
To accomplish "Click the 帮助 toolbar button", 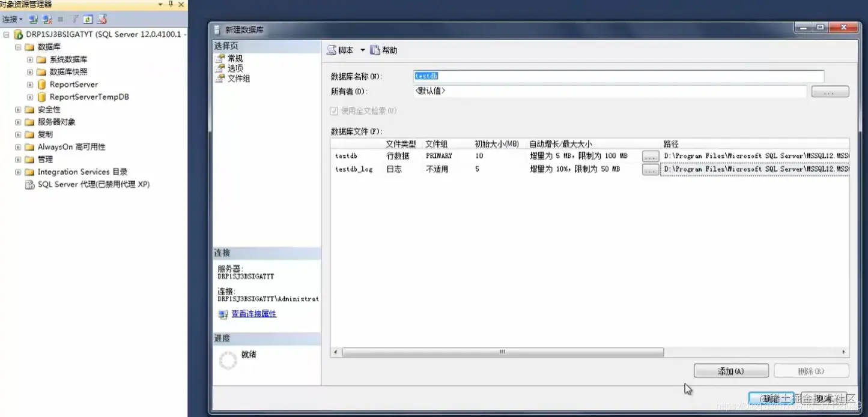I will click(x=384, y=50).
